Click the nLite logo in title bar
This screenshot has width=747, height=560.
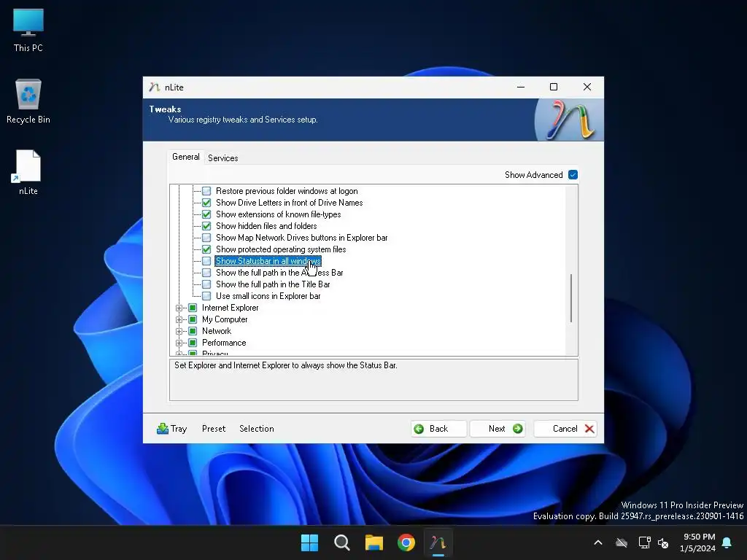coord(154,87)
